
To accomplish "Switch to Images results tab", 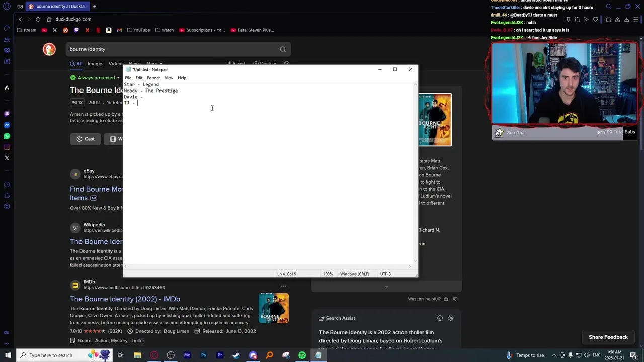I will click(95, 64).
